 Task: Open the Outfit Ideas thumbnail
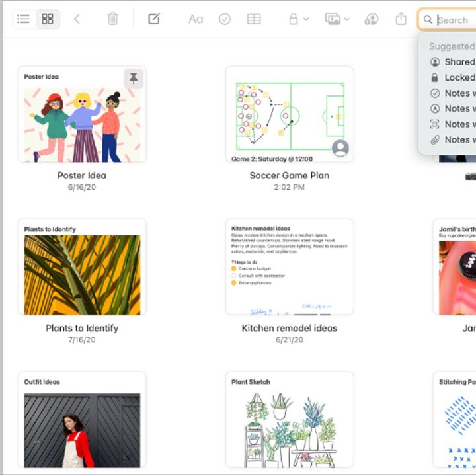(82, 420)
